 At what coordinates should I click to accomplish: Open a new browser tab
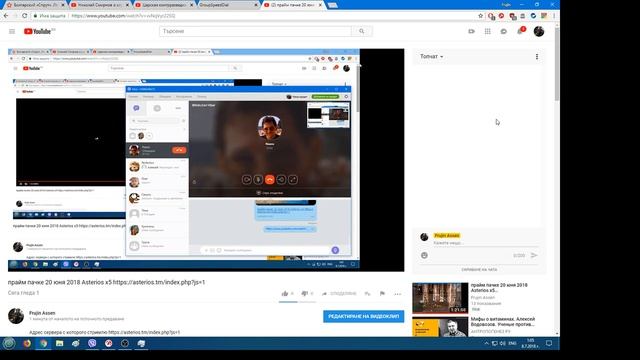coord(332,5)
